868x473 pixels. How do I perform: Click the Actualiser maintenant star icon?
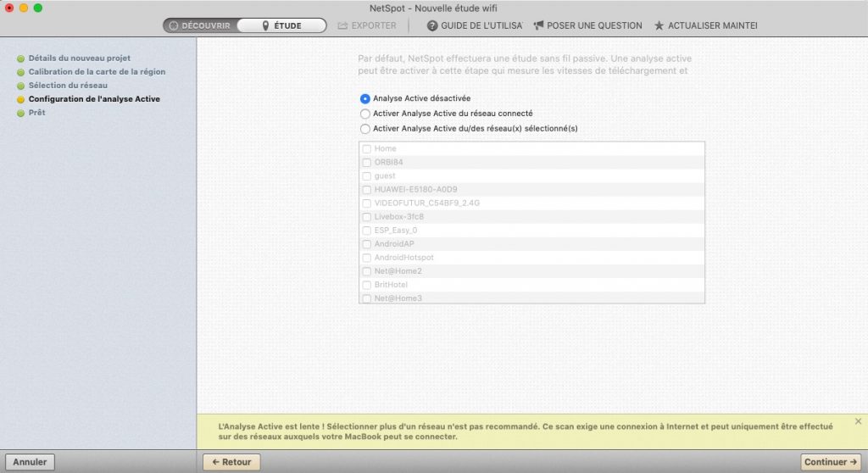(x=659, y=25)
